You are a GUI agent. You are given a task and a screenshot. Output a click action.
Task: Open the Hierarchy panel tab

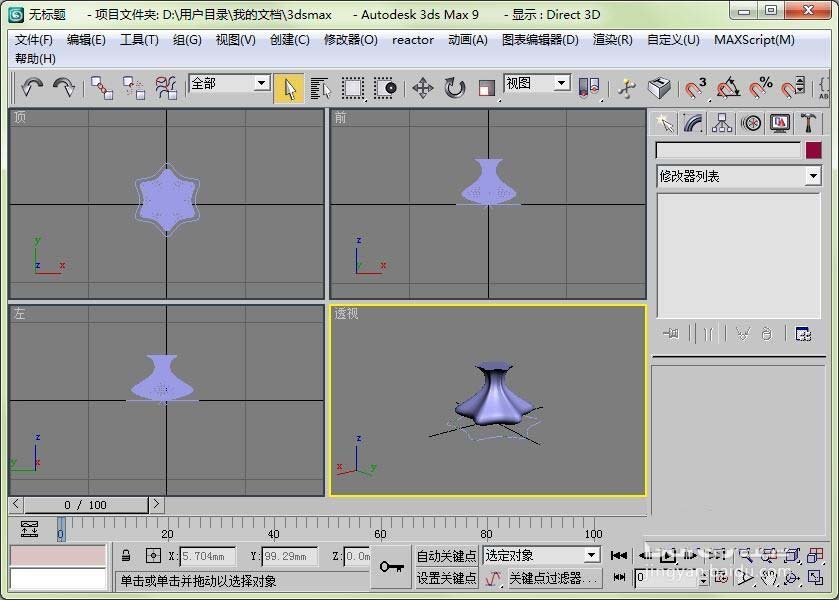pos(722,123)
